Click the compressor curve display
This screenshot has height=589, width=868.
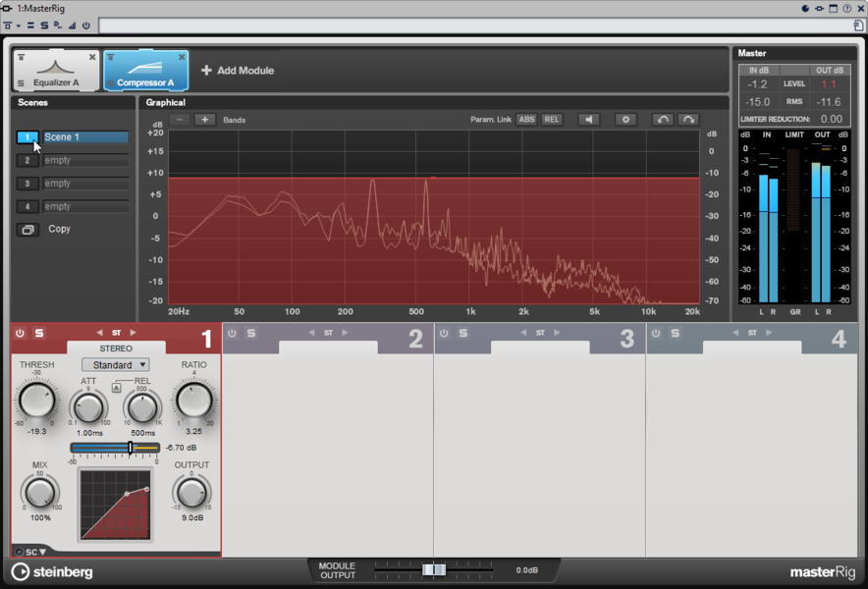pyautogui.click(x=116, y=505)
